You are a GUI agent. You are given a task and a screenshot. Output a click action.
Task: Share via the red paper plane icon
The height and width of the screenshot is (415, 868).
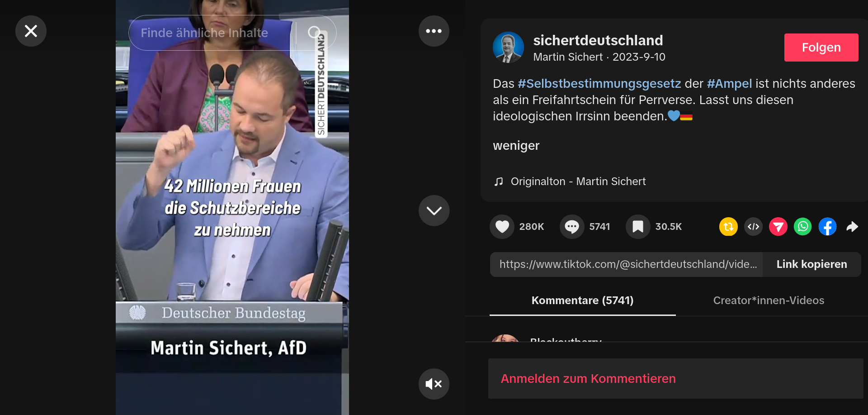click(778, 227)
